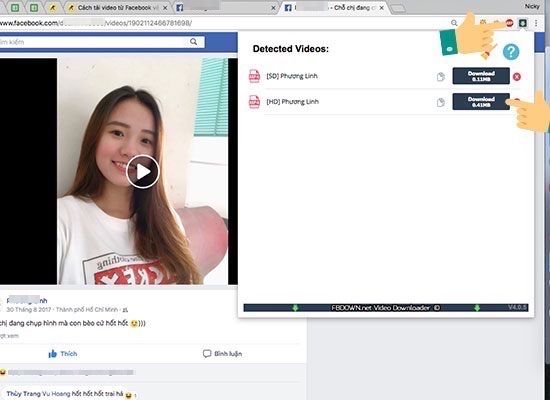550x400 pixels.
Task: Download the HD video 0.41MB
Action: coord(481,101)
